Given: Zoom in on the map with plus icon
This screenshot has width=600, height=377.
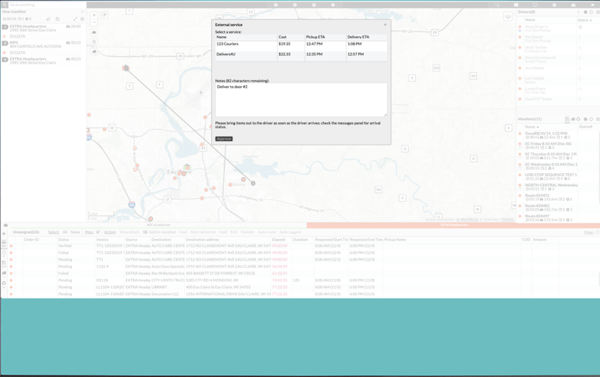Looking at the screenshot, I should [x=94, y=15].
